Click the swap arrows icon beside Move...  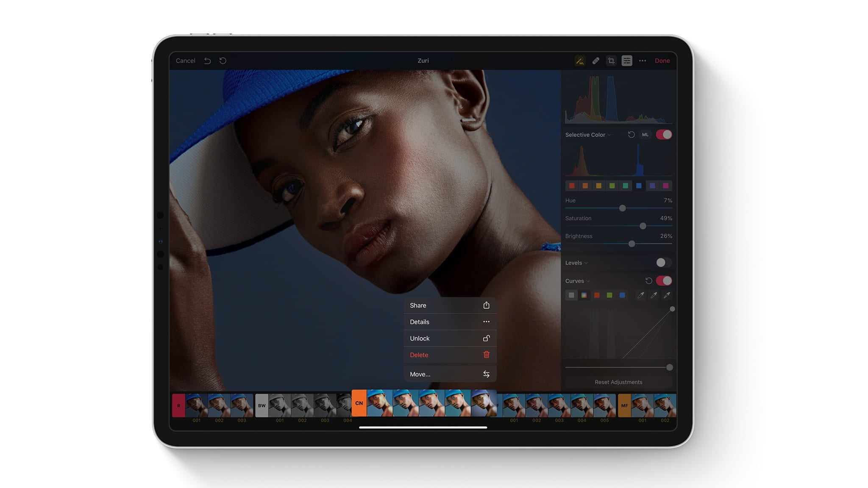[x=486, y=374]
